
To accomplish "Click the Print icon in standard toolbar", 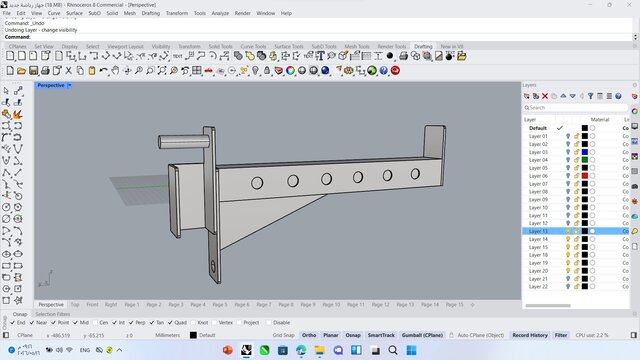I will point(45,71).
